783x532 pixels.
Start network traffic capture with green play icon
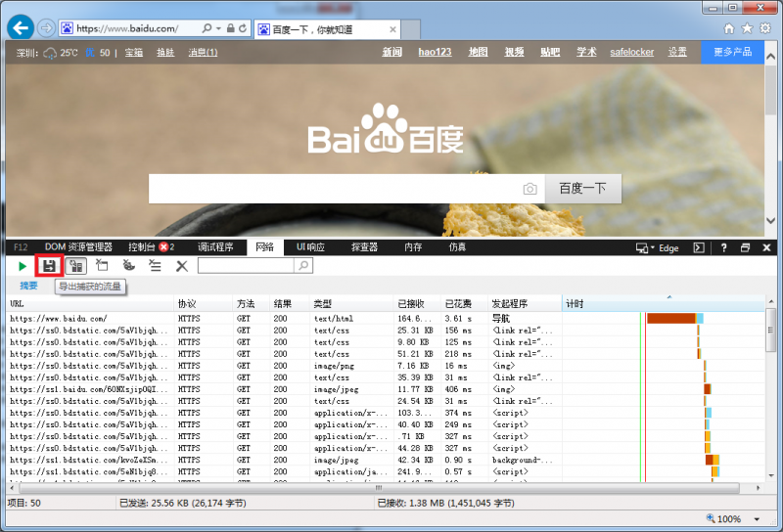(x=23, y=266)
